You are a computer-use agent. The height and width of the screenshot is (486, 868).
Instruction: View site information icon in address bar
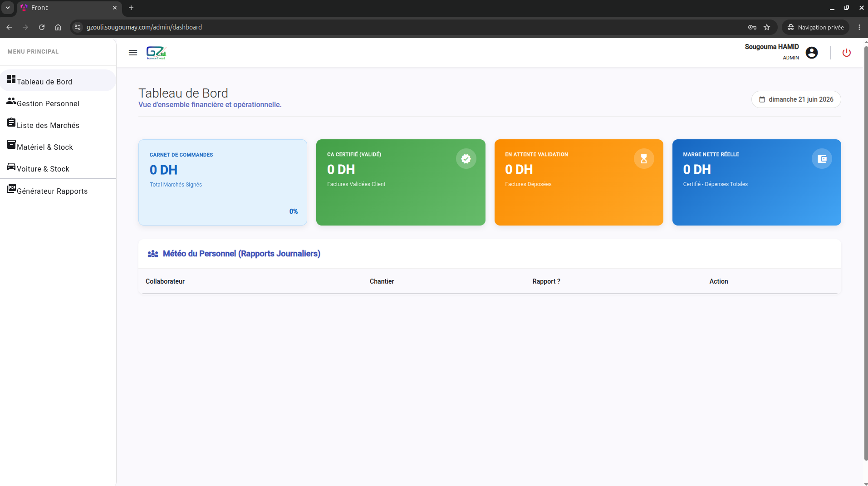(x=78, y=27)
